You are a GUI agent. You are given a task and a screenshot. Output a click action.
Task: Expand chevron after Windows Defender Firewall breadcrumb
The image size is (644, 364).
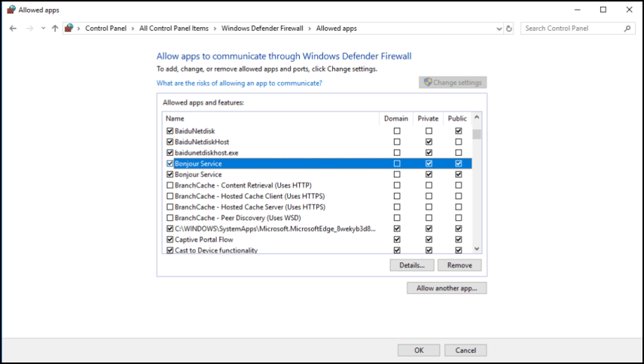[x=310, y=29]
